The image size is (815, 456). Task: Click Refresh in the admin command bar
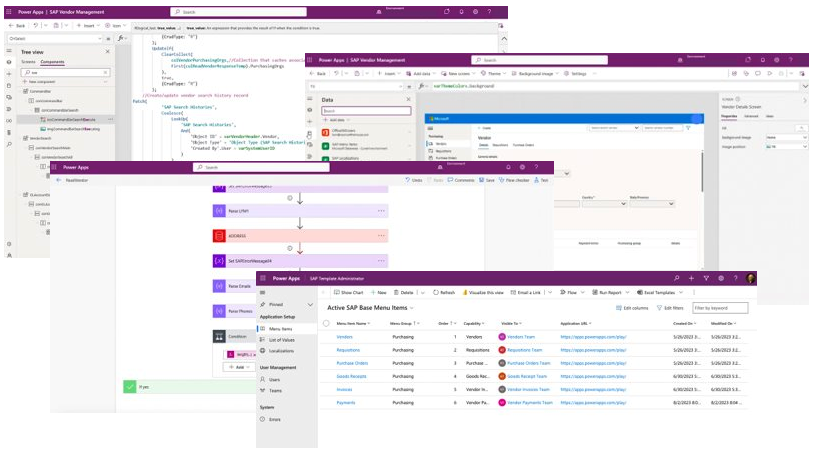click(444, 293)
